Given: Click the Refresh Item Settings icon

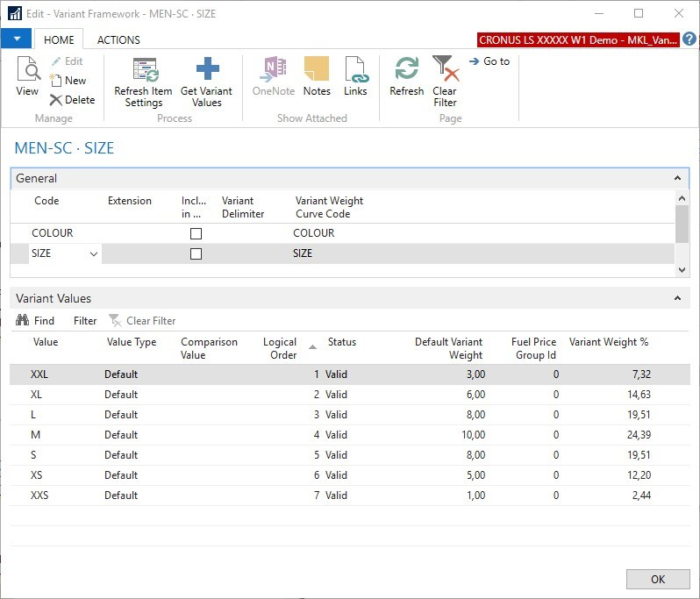Looking at the screenshot, I should [144, 70].
